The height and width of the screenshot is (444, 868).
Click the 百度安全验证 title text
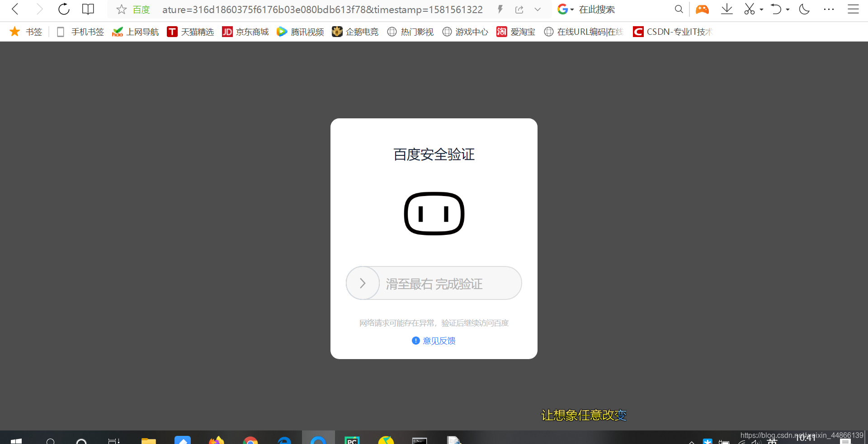[x=434, y=154]
